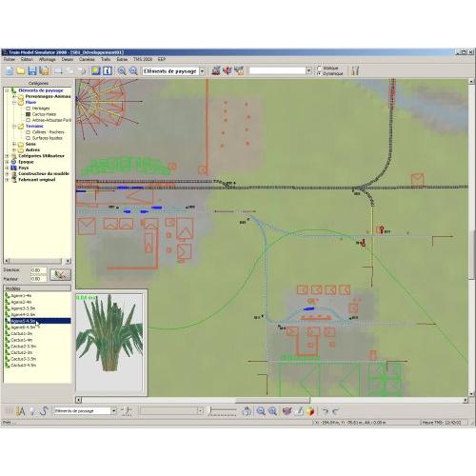
Task: Click the bottom toolbar zoom in magnifier
Action: [x=272, y=411]
